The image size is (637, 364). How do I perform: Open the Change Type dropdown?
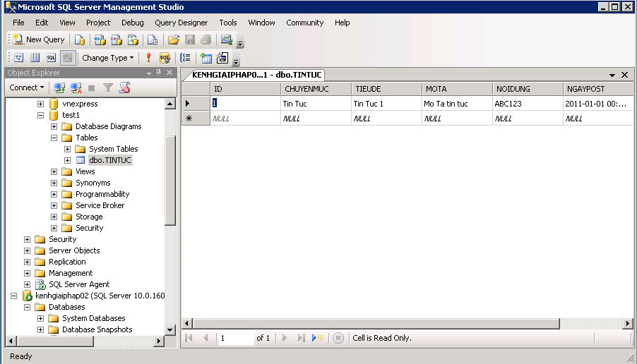pos(107,58)
